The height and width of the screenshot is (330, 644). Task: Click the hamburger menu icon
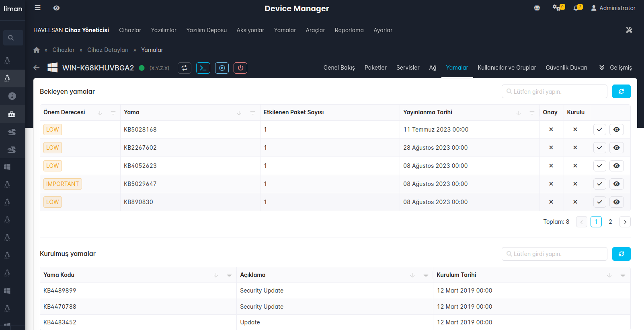tap(38, 8)
